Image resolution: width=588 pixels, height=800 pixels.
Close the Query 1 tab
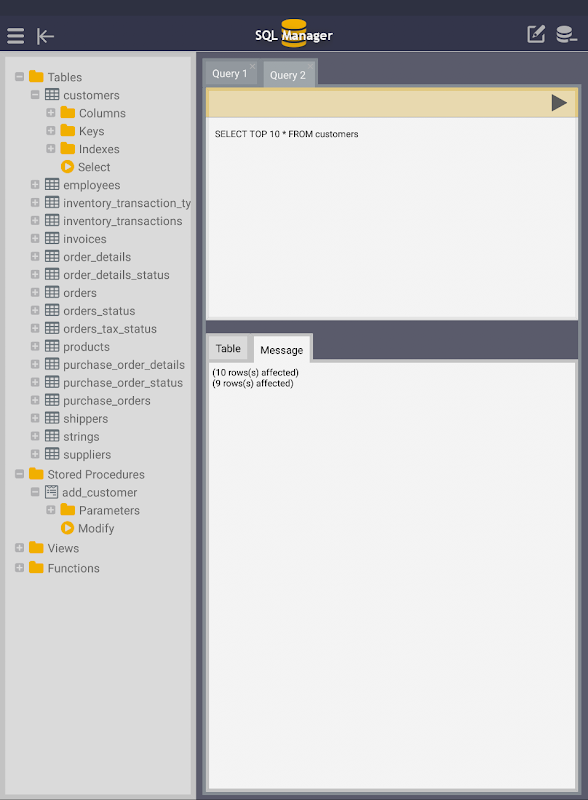point(253,66)
